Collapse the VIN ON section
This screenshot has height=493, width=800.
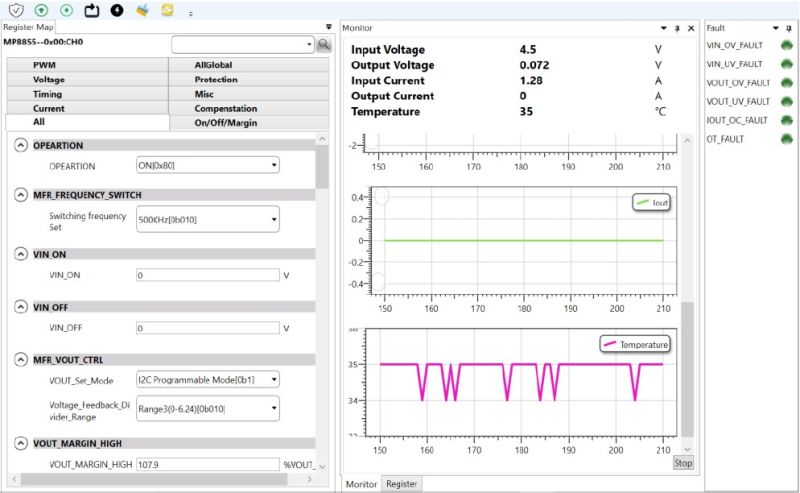click(20, 254)
